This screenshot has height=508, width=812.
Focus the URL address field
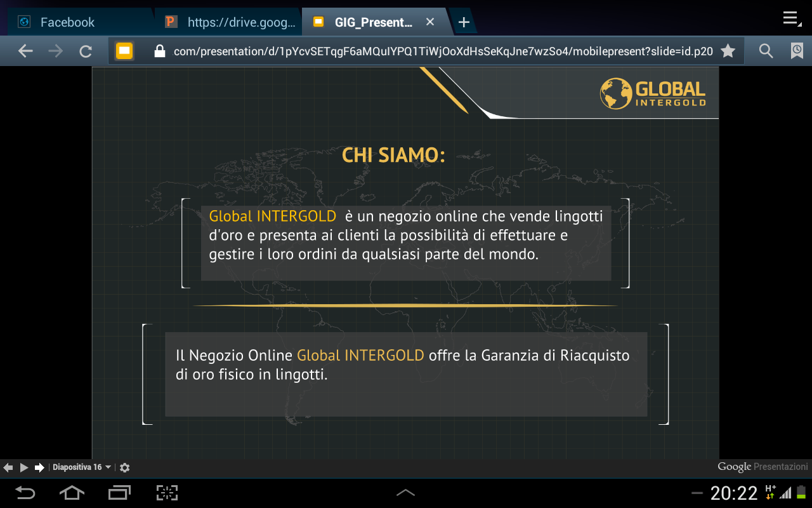pyautogui.click(x=443, y=51)
